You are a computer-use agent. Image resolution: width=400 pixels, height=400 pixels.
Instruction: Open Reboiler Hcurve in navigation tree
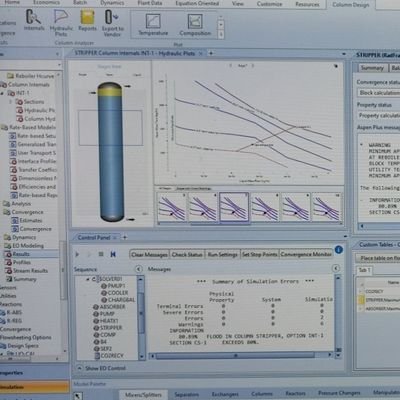coord(30,76)
